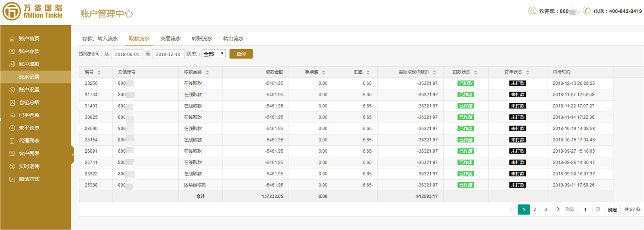Select page 2 in pagination
Screen dimensions: 644x230
(x=535, y=209)
